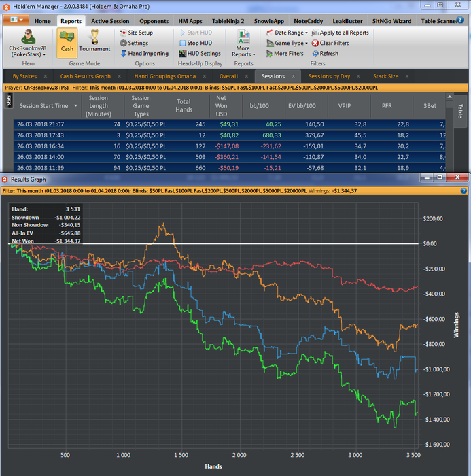The width and height of the screenshot is (471, 476).
Task: Switch to Cash Results Graph report tab
Action: point(85,76)
